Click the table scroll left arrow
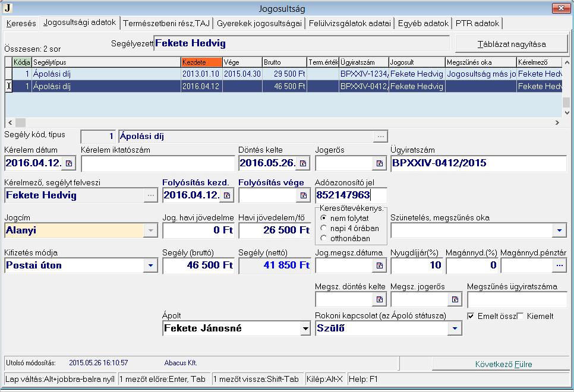The width and height of the screenshot is (574, 392). pyautogui.click(x=10, y=122)
